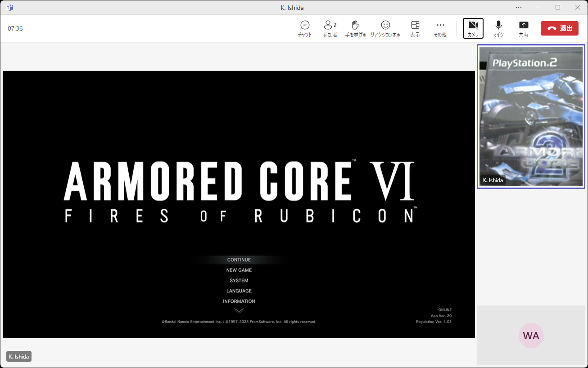Image resolution: width=588 pixels, height=368 pixels.
Task: Select K. Ishida's camera video thumbnail
Action: [x=531, y=117]
